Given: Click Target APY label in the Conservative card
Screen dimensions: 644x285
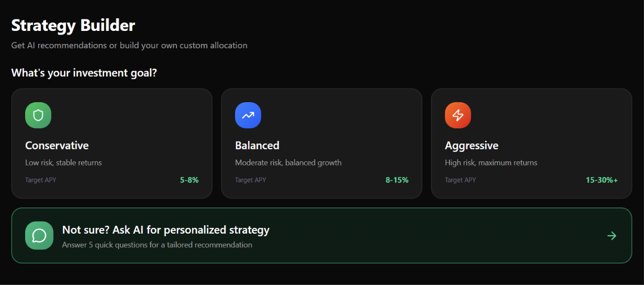Looking at the screenshot, I should click(41, 180).
